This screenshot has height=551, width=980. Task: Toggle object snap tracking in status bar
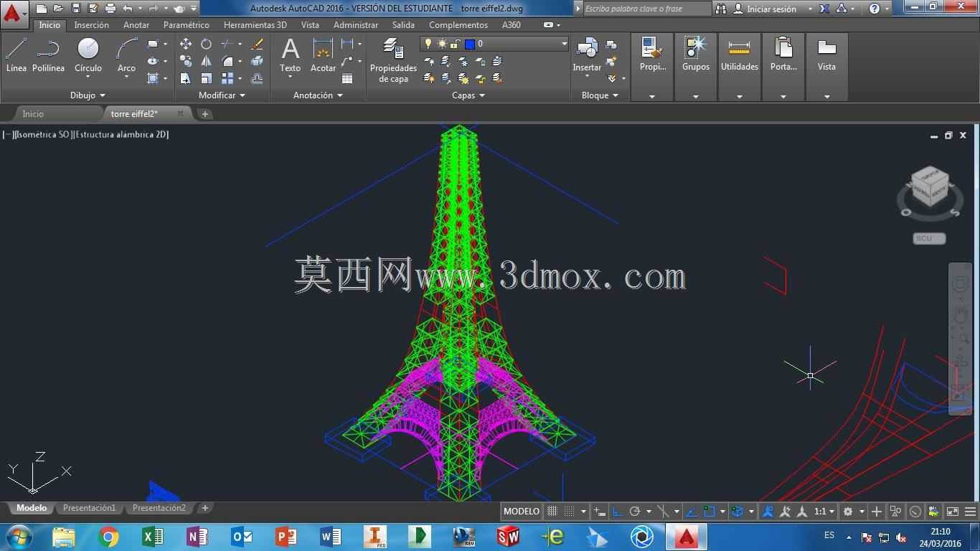691,512
